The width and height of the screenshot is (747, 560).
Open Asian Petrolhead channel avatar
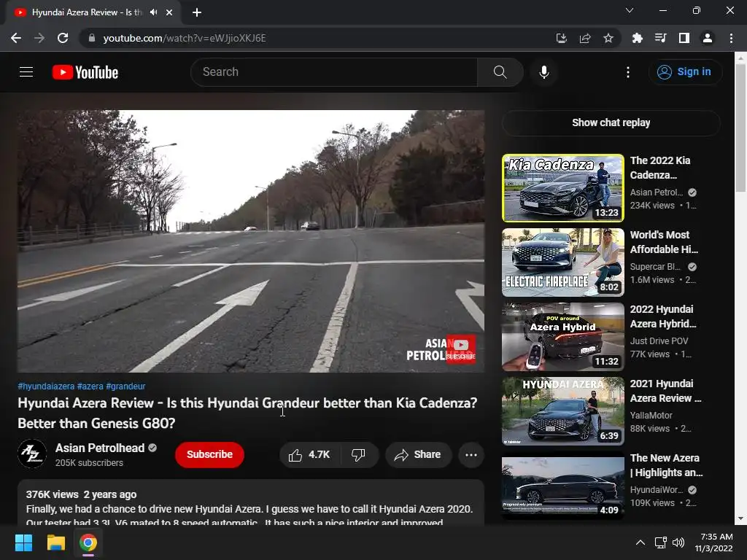click(x=32, y=454)
